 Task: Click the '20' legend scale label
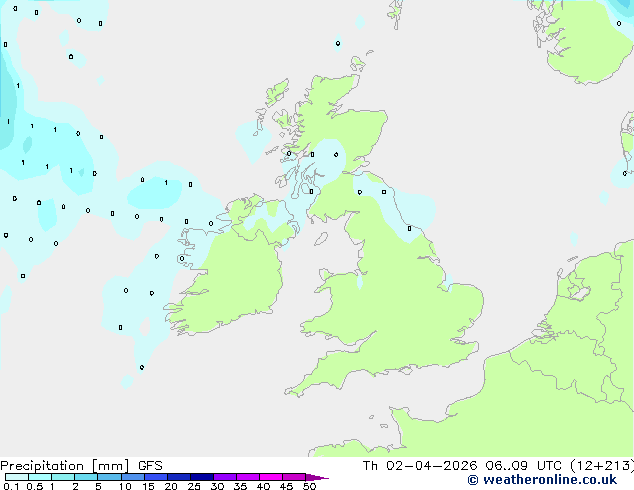click(171, 486)
